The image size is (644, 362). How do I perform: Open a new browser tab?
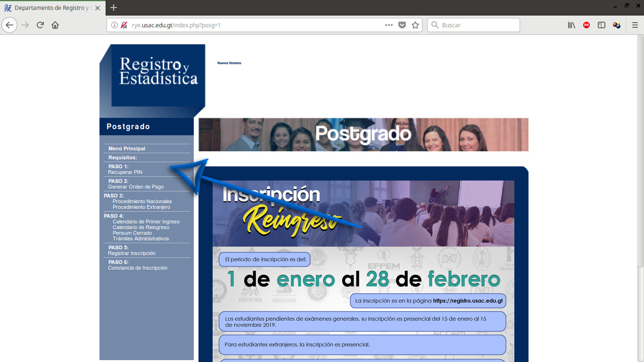pos(113,8)
